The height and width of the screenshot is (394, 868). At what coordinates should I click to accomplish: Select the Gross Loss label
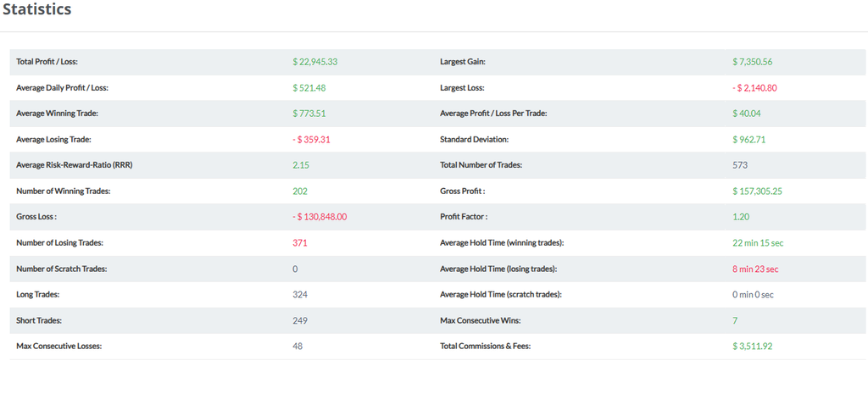(x=36, y=217)
